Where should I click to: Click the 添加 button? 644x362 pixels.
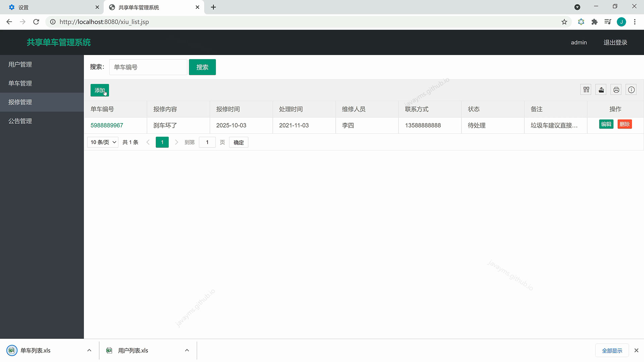[100, 90]
